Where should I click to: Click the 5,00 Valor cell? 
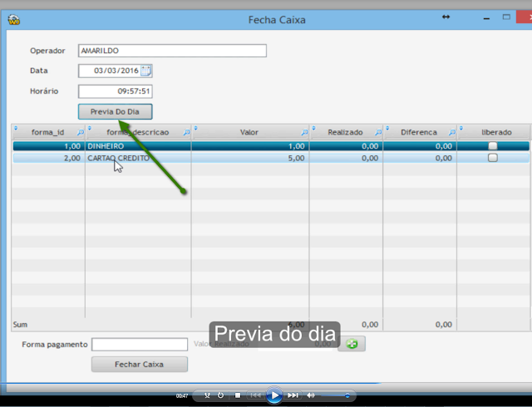(x=250, y=158)
